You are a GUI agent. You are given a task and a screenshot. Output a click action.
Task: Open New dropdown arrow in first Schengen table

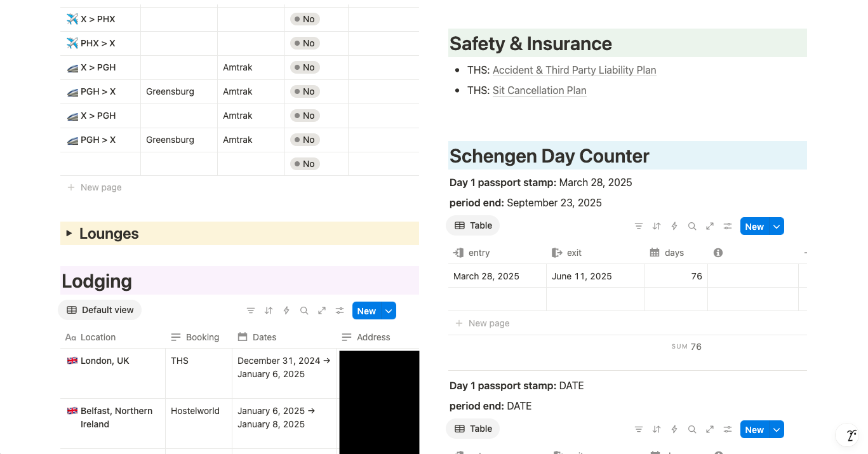tap(777, 227)
